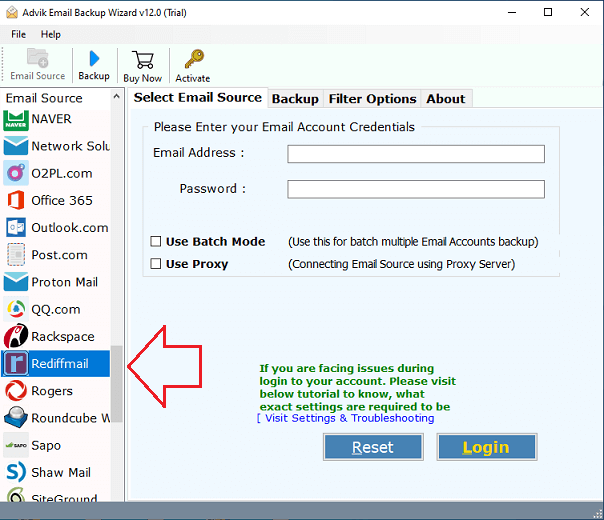Click the Rediffmail icon
Viewport: 604px width, 520px height.
click(x=16, y=363)
